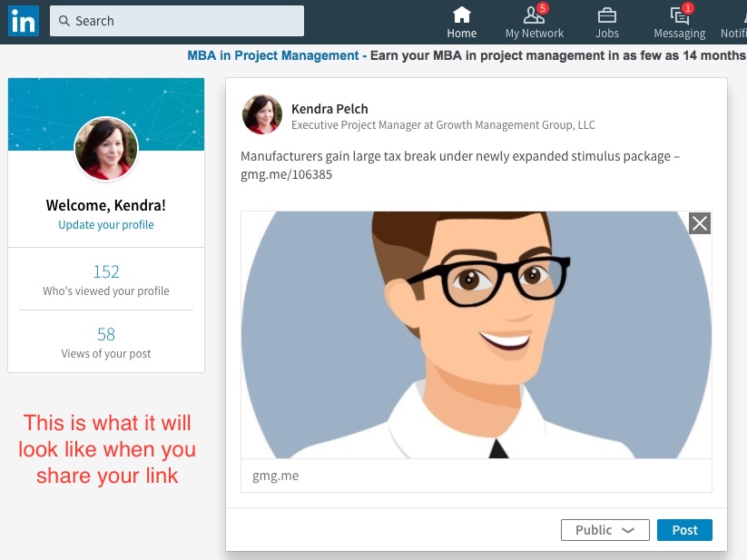
Task: Click the magnifier icon in search box
Action: pyautogui.click(x=64, y=21)
